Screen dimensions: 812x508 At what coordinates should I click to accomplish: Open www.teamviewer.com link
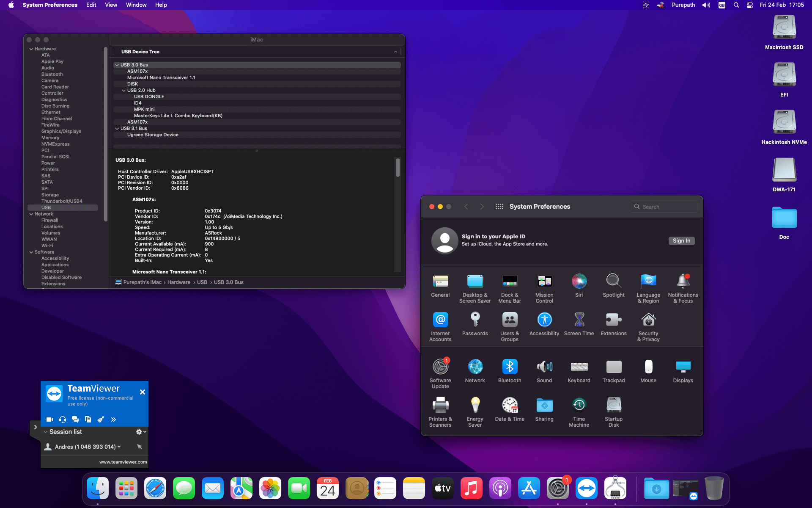(x=123, y=462)
